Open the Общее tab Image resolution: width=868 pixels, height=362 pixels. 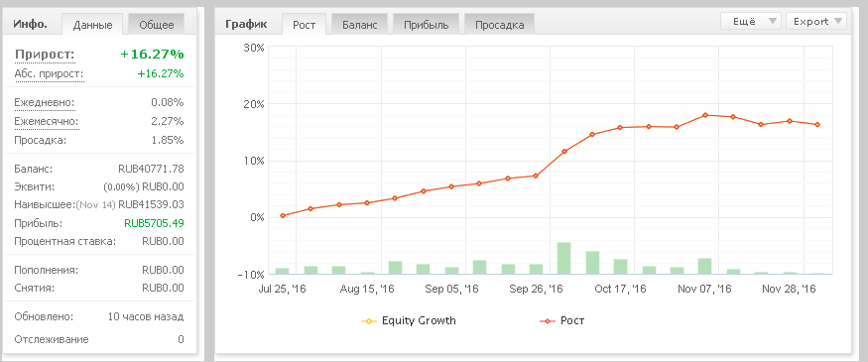[x=157, y=25]
